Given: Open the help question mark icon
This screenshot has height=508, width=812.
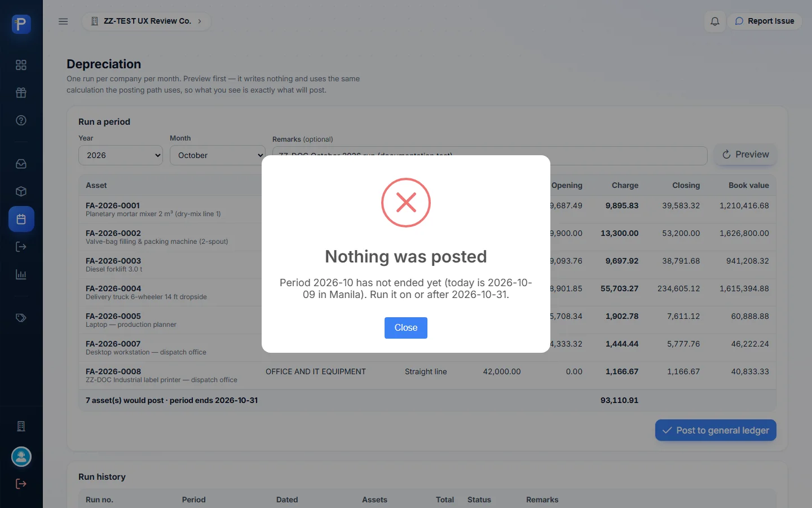Looking at the screenshot, I should pos(21,120).
